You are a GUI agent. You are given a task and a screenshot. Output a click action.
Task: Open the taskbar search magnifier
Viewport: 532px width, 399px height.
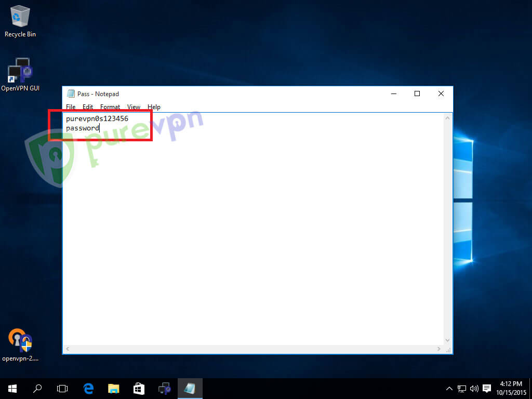coord(37,389)
